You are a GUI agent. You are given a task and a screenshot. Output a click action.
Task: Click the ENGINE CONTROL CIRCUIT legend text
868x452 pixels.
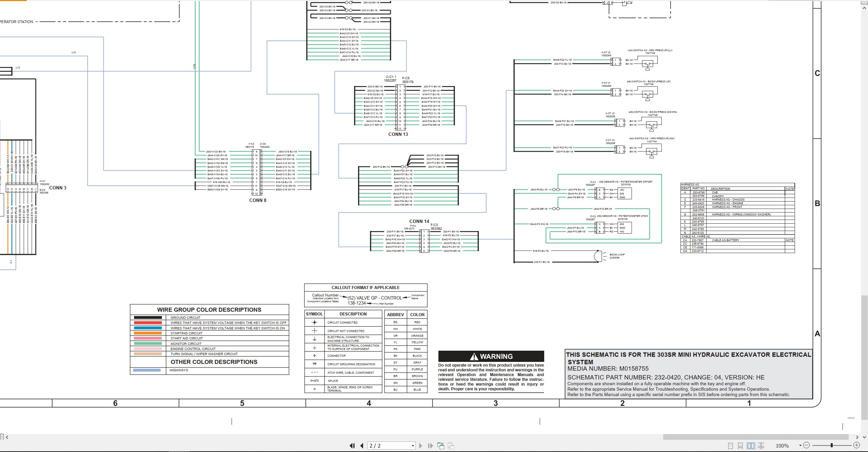point(193,349)
